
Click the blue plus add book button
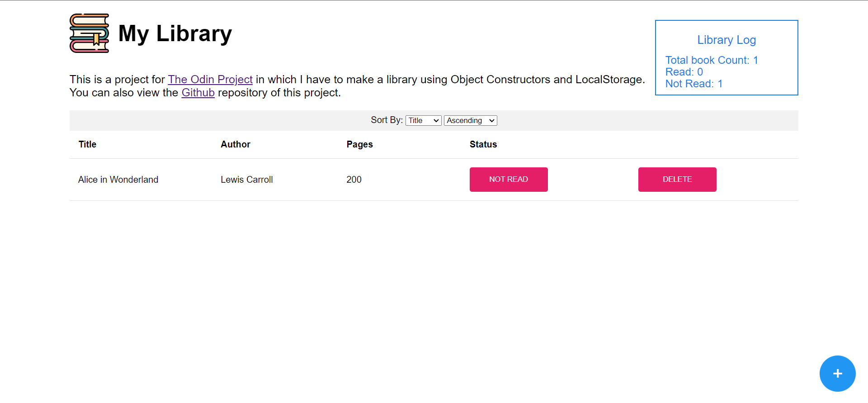click(x=837, y=374)
